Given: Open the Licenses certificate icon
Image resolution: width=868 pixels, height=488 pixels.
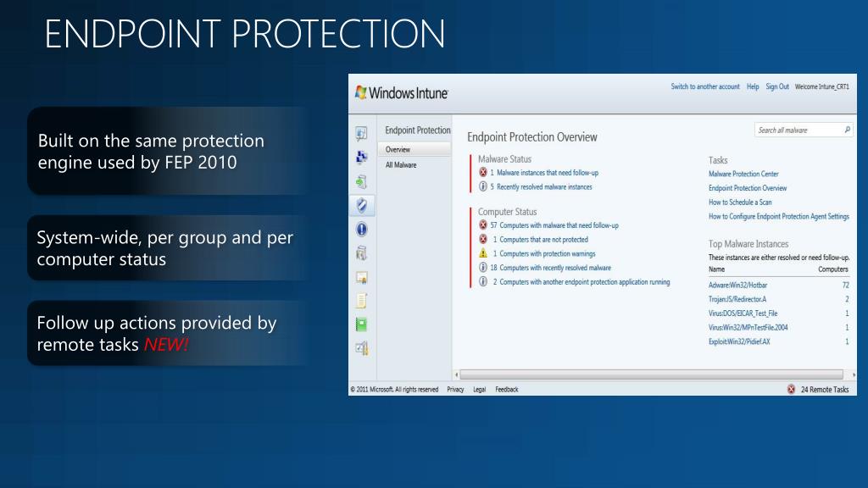Looking at the screenshot, I should pyautogui.click(x=361, y=277).
